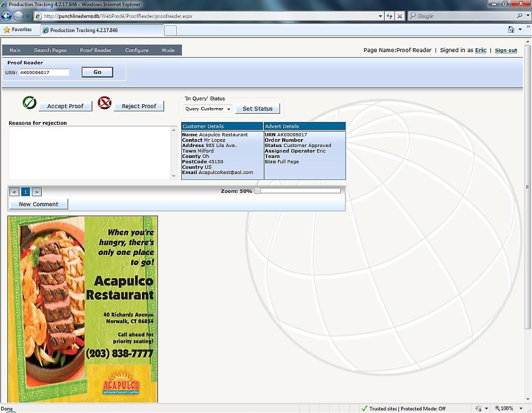Screen dimensions: 532x413
Task: Click the Set Status button
Action: coord(258,109)
